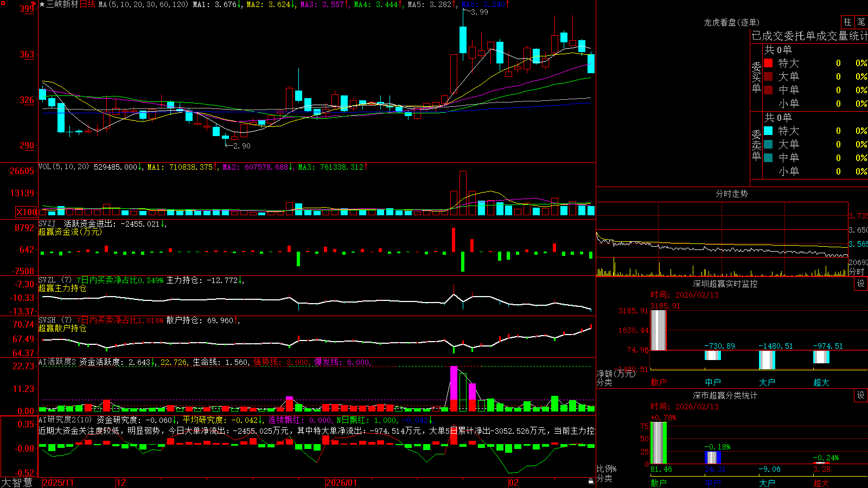Jump to the 02 month timeline marker

click(x=513, y=483)
